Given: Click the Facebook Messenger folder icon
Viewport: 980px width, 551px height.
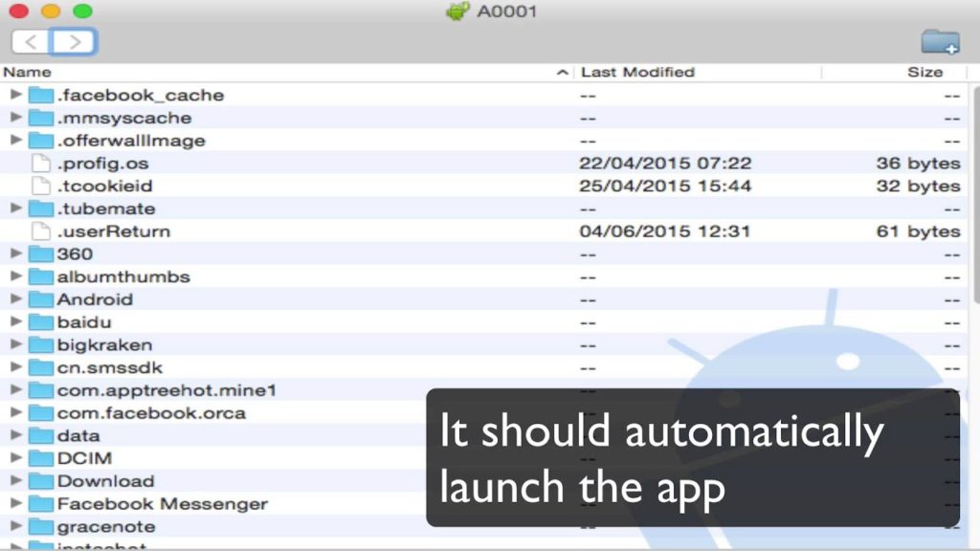Looking at the screenshot, I should 40,503.
